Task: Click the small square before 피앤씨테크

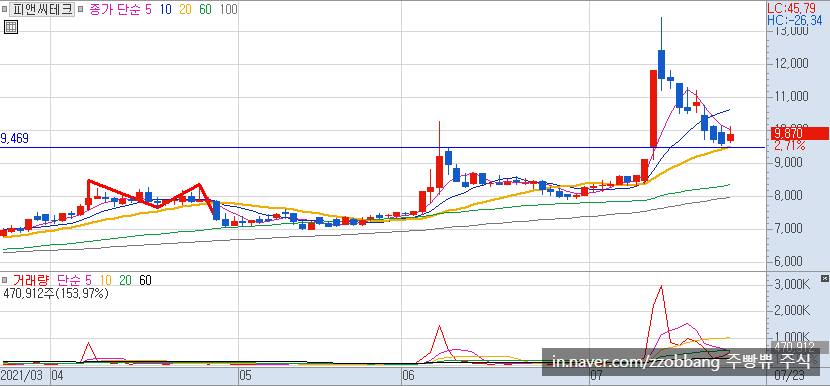Action: [4, 10]
